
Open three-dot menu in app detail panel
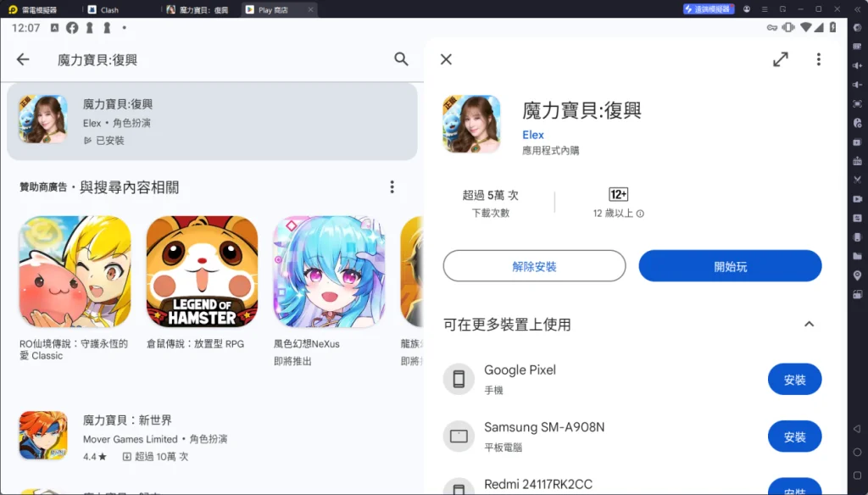[819, 59]
